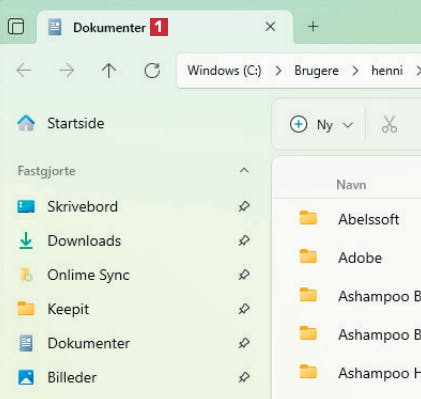Toggle the pin next to Keepit

coord(244,309)
